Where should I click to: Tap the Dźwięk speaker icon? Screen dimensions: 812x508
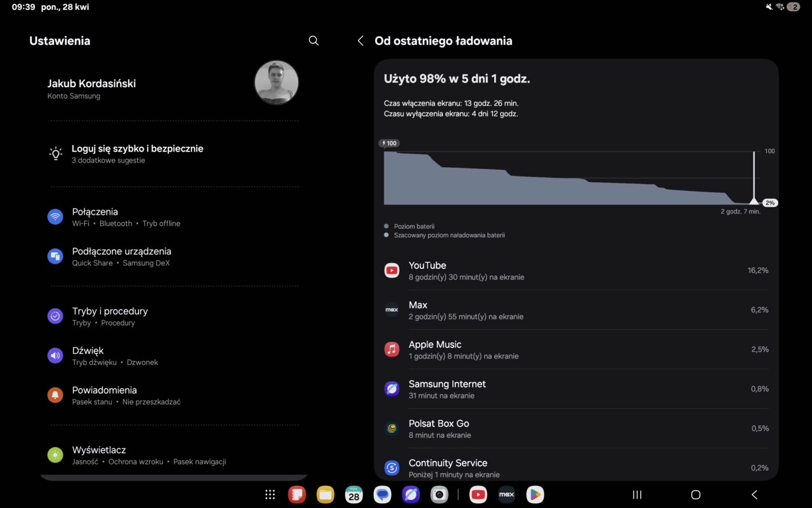coord(55,356)
